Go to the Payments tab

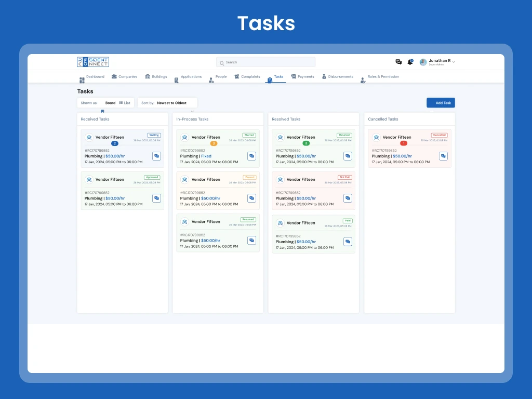click(303, 77)
